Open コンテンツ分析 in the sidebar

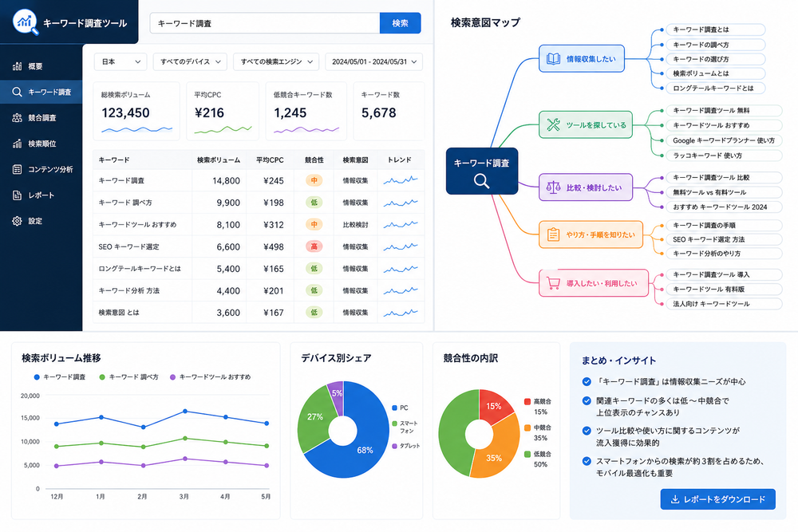click(41, 169)
